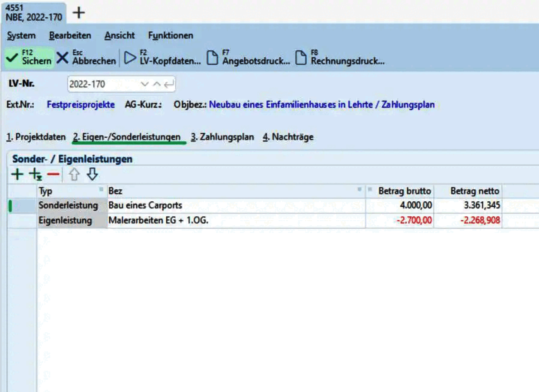The height and width of the screenshot is (392, 539).
Task: Move row up with the up arrow icon
Action: 74,174
